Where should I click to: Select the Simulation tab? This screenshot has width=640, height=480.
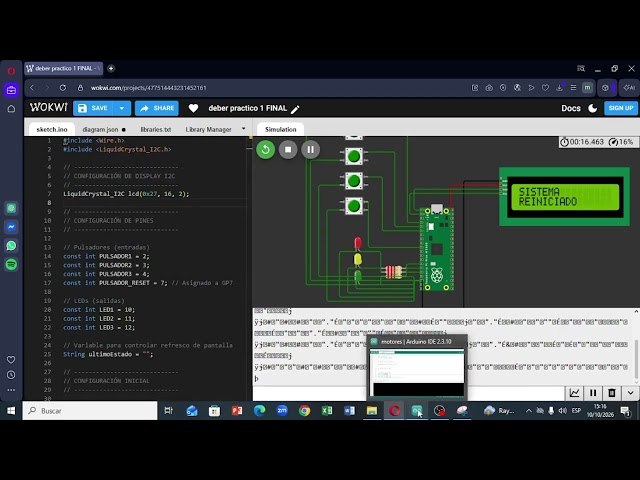click(280, 129)
